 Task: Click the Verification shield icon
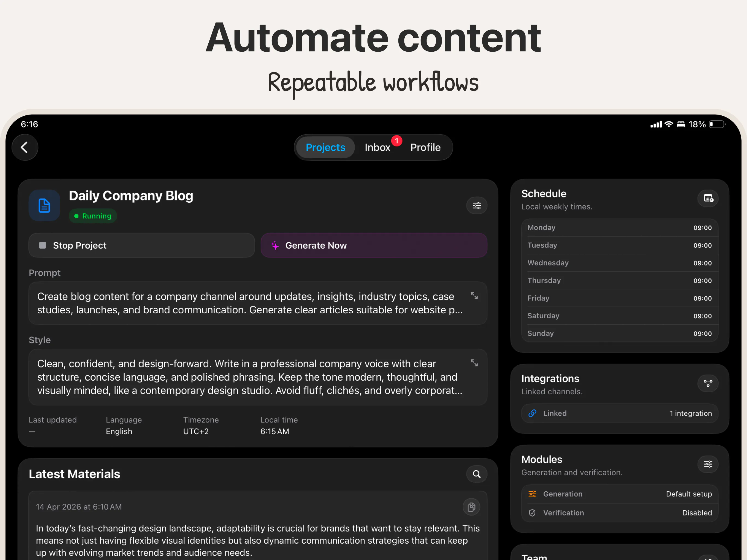(532, 513)
